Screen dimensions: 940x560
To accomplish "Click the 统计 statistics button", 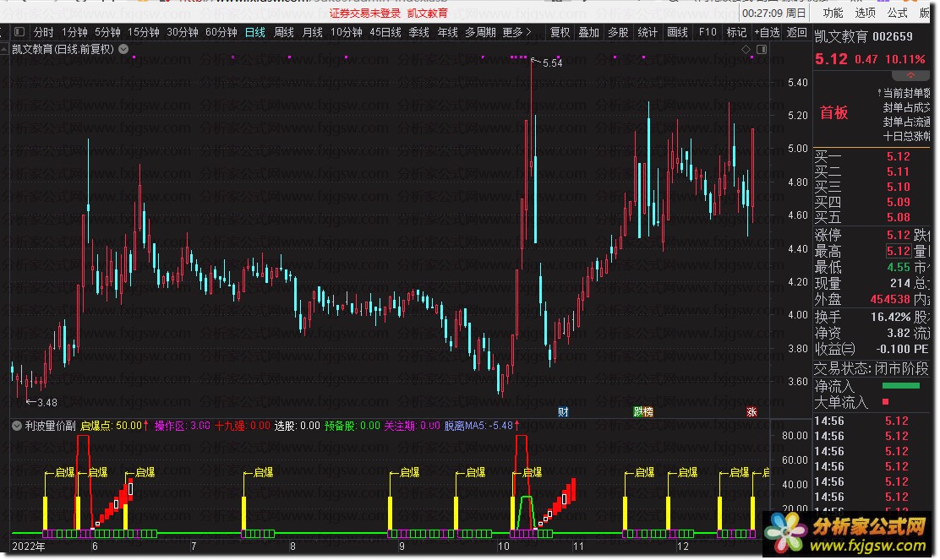I will click(647, 32).
